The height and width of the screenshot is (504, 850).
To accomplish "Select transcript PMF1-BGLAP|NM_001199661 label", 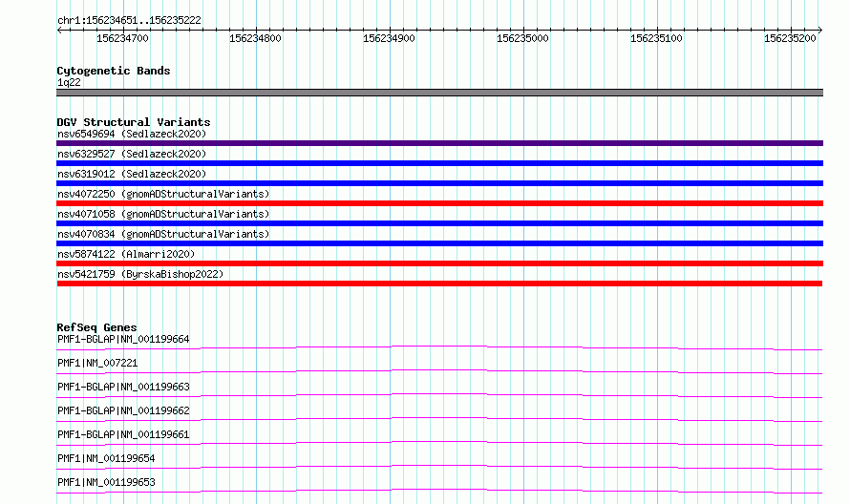I will tap(123, 434).
